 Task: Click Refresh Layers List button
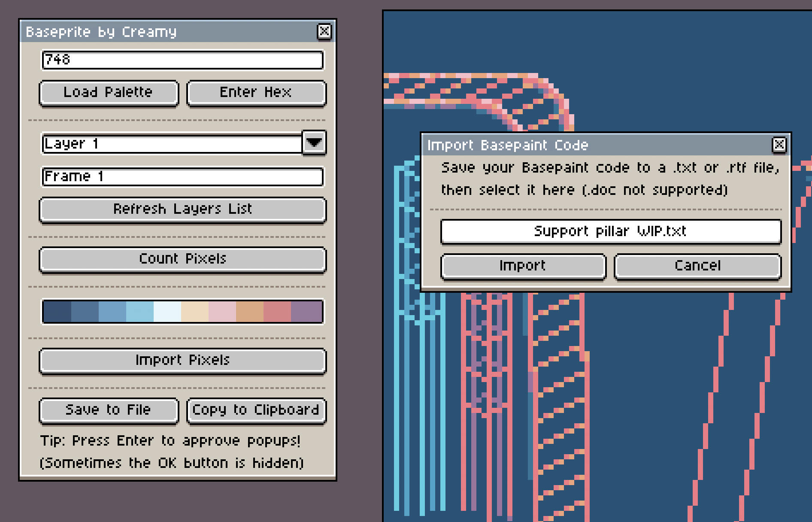182,209
